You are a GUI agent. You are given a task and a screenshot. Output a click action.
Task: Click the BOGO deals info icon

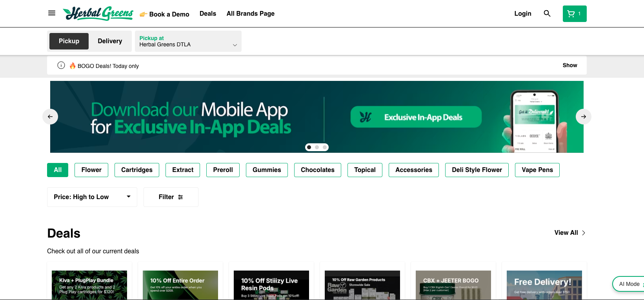click(x=61, y=65)
